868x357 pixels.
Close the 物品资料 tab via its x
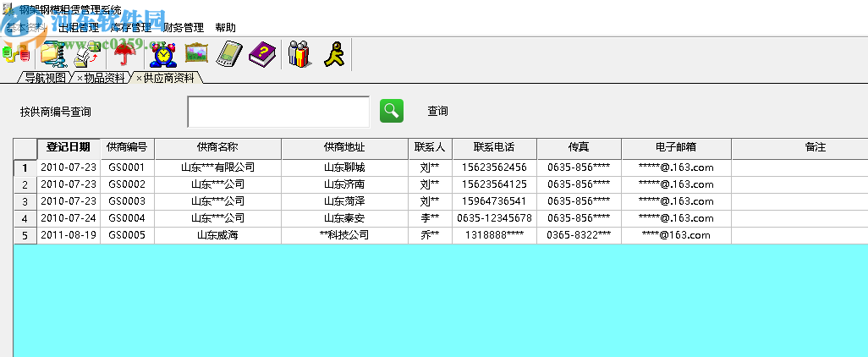point(80,78)
